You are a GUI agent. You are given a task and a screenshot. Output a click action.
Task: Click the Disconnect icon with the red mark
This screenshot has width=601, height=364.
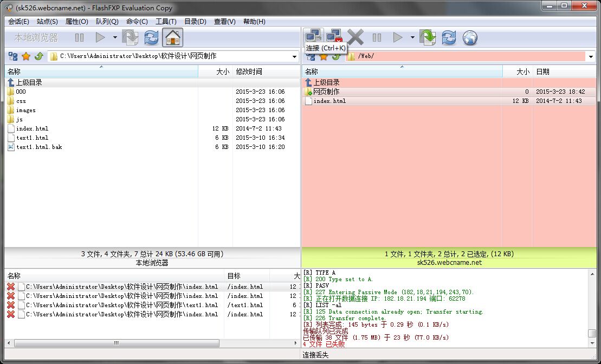tap(334, 37)
